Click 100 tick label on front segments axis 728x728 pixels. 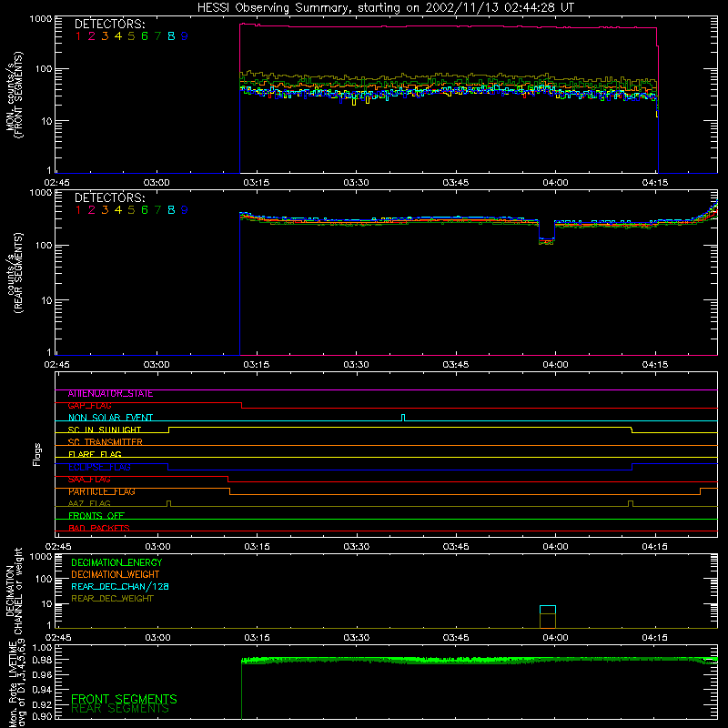pos(44,69)
